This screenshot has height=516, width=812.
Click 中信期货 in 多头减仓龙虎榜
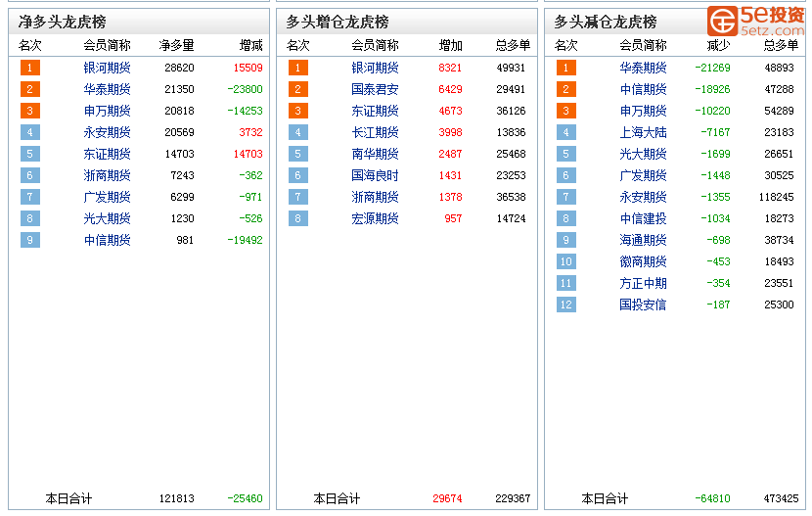pyautogui.click(x=643, y=89)
